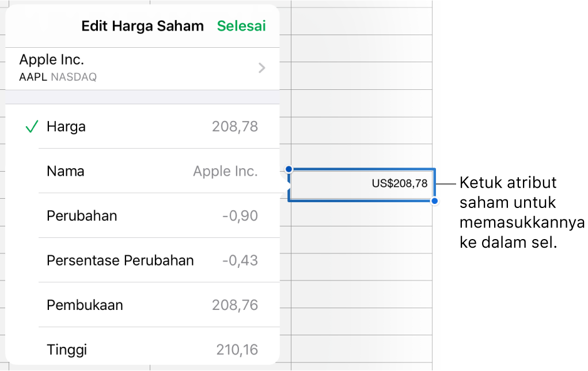
Task: Tap the green checkmark next to Harga
Action: 31,127
